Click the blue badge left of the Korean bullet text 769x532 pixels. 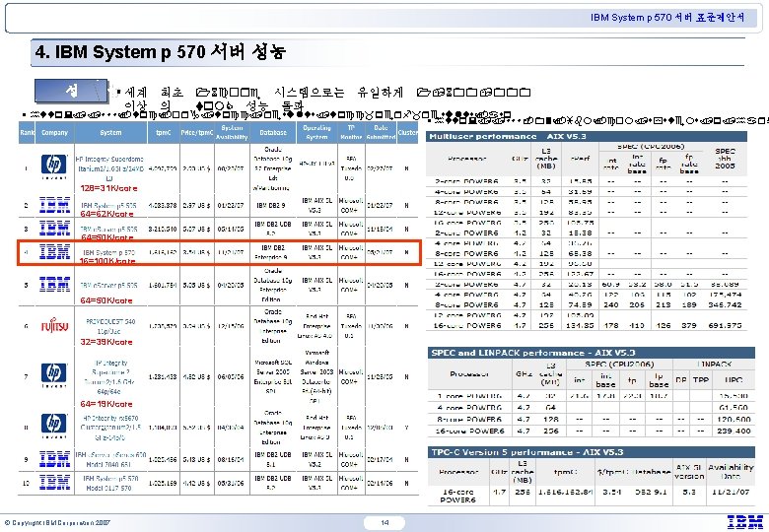[x=72, y=90]
